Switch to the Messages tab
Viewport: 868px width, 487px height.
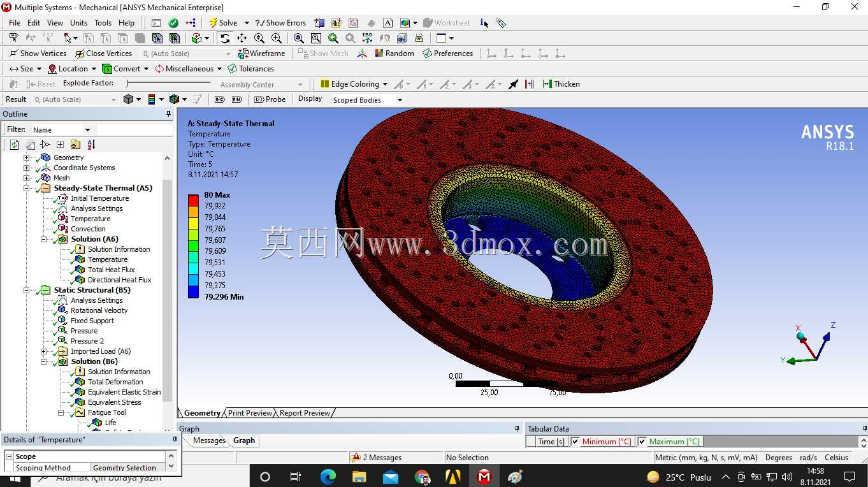[x=209, y=440]
